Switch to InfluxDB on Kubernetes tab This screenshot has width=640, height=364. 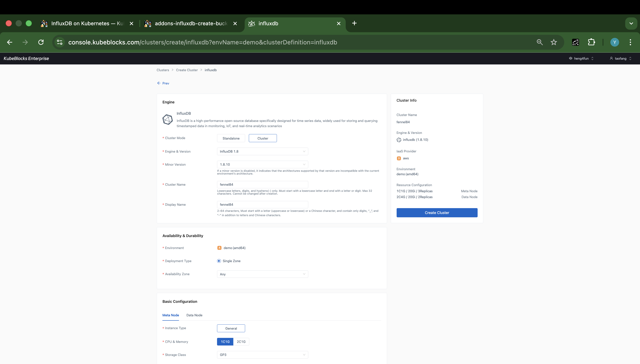click(x=87, y=24)
